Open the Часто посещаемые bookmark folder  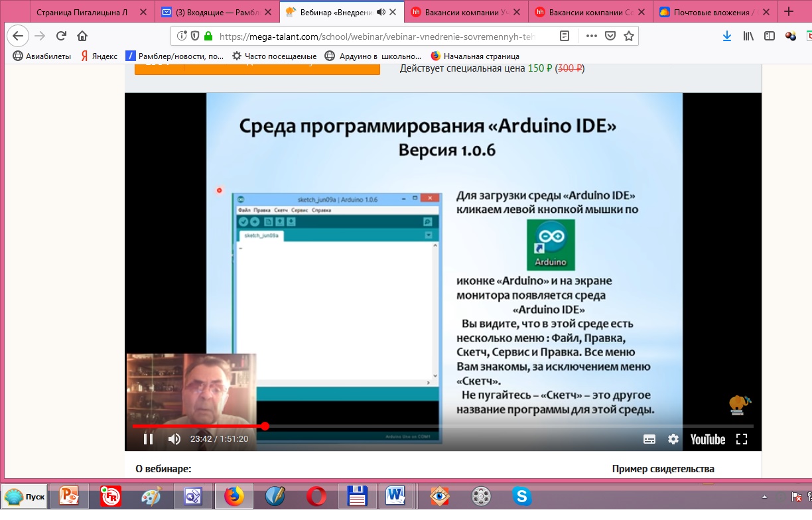point(275,56)
